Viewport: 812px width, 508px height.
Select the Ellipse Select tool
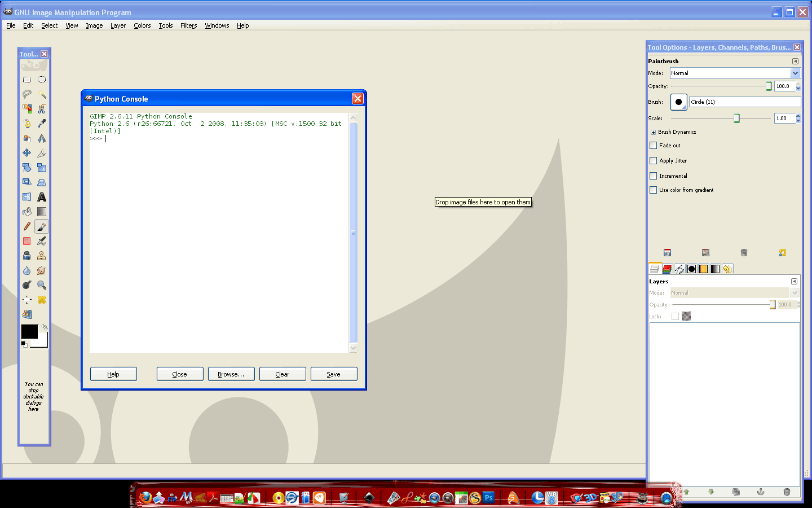coord(42,80)
